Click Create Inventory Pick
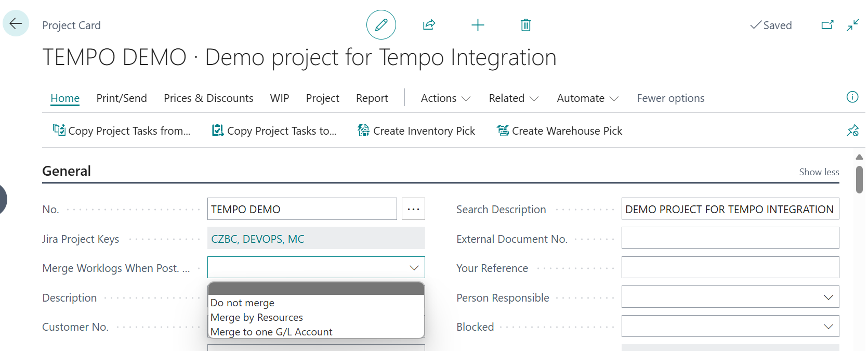This screenshot has height=351, width=868. (x=416, y=131)
